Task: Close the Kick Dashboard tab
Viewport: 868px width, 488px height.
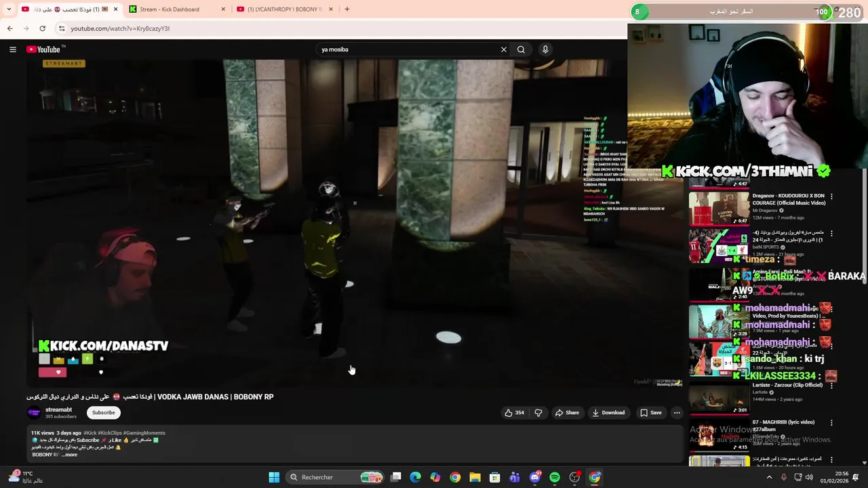Action: tap(223, 9)
